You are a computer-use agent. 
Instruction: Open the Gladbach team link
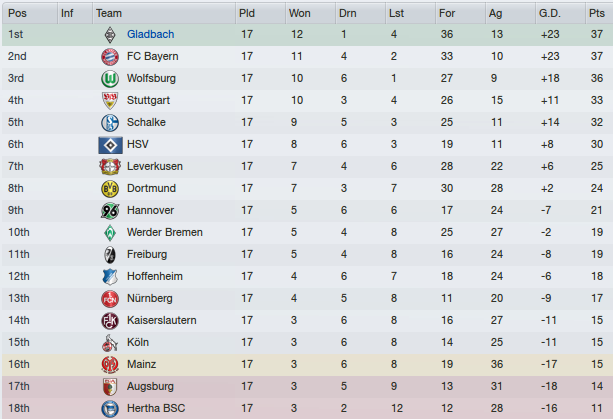coord(151,34)
